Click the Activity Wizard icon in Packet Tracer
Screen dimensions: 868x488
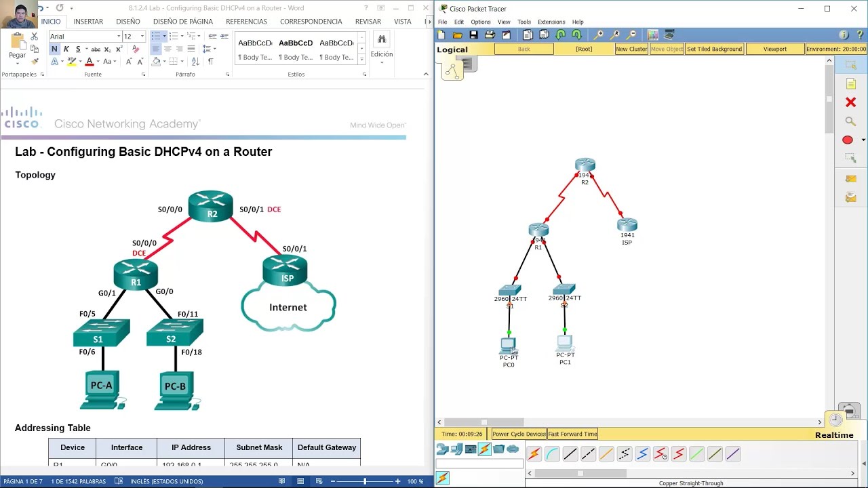[x=505, y=35]
